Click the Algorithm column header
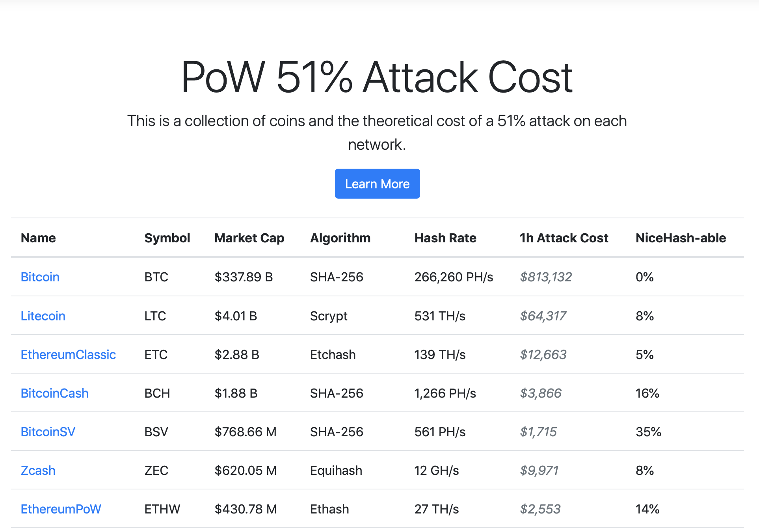 click(x=340, y=238)
